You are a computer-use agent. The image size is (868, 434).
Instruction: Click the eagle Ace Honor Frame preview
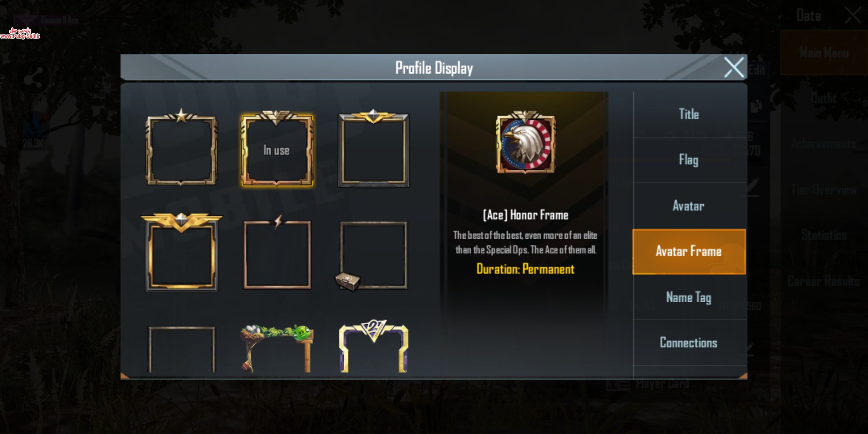(526, 142)
